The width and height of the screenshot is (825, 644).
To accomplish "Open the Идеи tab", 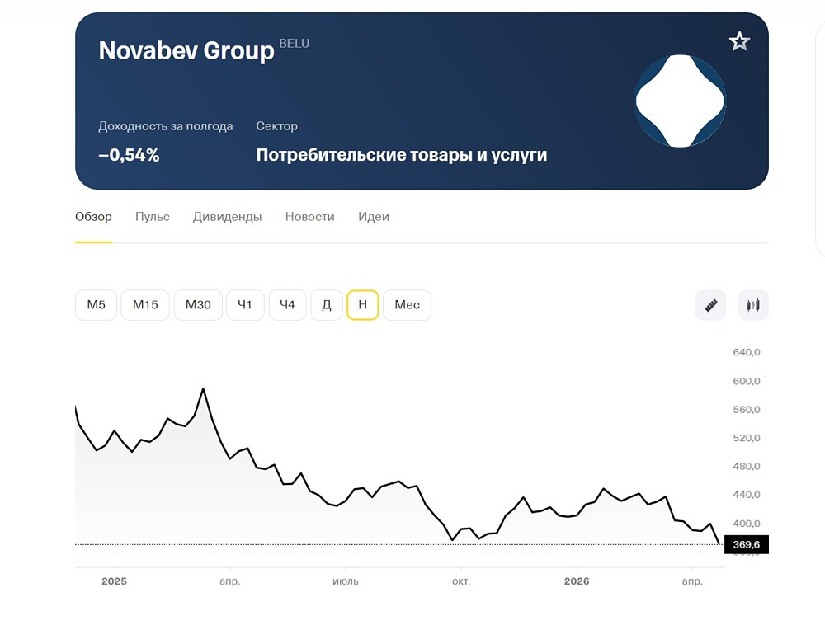I will pos(374,217).
